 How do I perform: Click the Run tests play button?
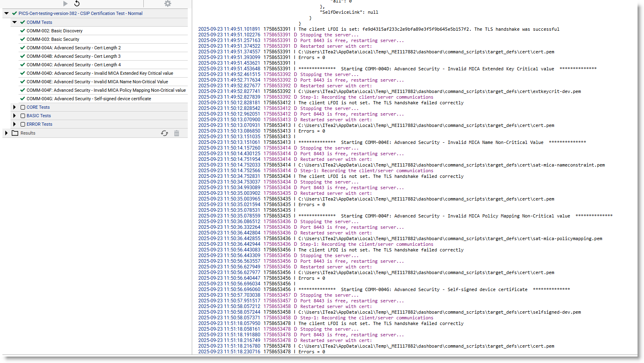65,4
